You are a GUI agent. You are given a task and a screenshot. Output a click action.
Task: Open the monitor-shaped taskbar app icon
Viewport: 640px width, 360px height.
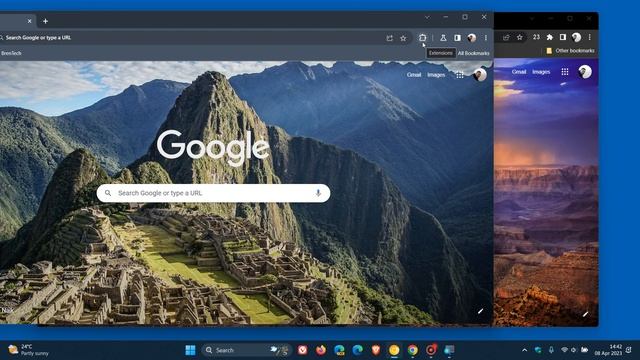click(x=449, y=350)
